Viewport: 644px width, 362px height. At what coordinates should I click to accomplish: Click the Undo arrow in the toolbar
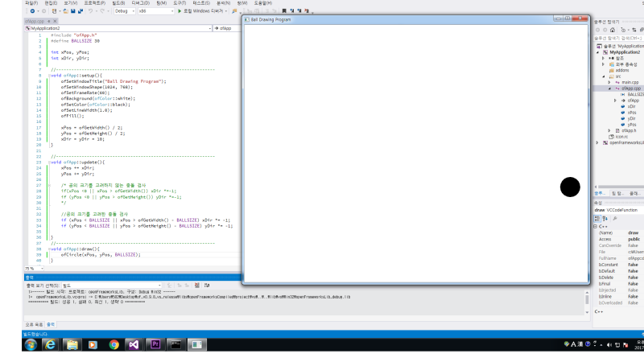90,11
